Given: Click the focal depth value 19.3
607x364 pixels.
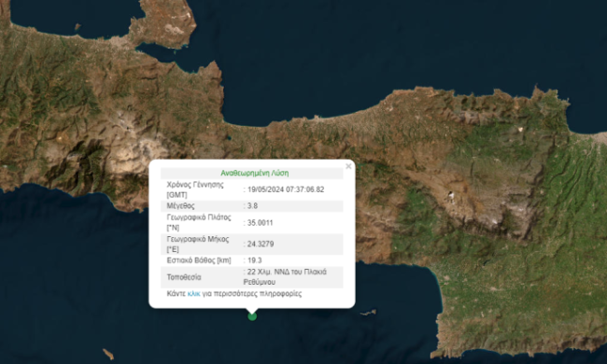Looking at the screenshot, I should (x=254, y=260).
